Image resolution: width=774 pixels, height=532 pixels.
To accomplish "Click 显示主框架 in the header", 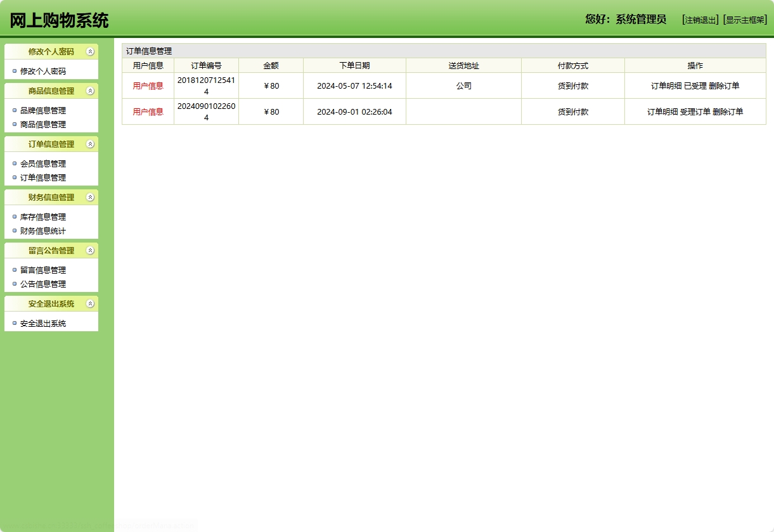I will coord(745,20).
